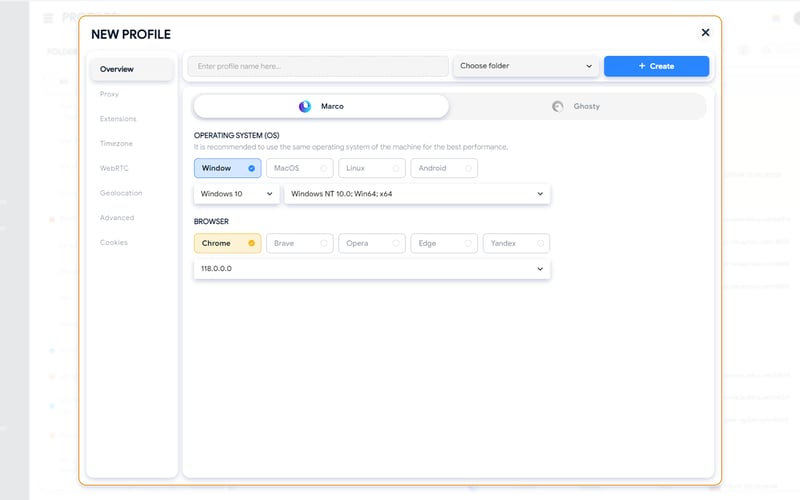Click the Ghosty browser engine icon
The image size is (800, 500).
(x=558, y=106)
